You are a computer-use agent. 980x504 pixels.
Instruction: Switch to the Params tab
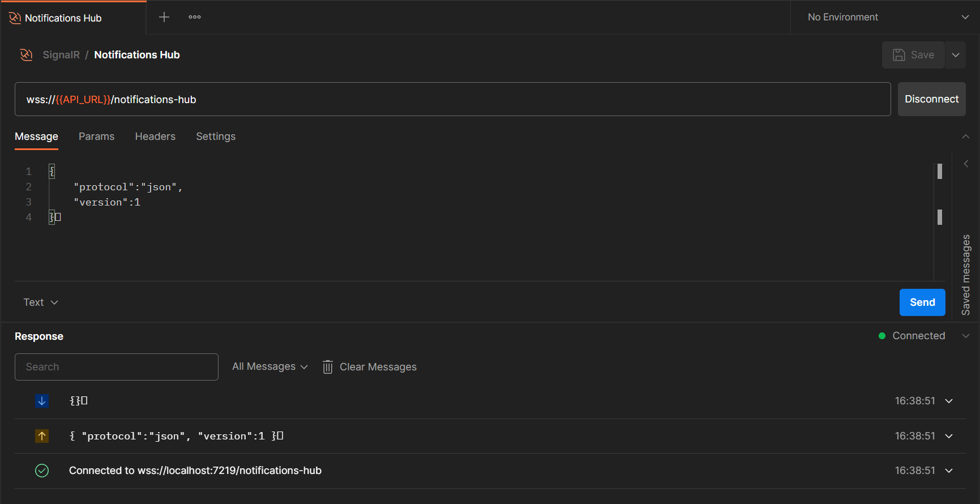(96, 136)
